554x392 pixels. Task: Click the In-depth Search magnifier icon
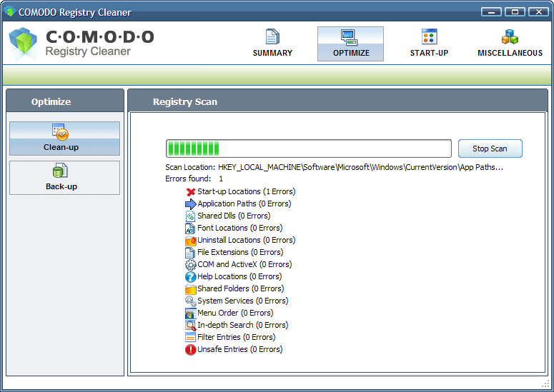tap(191, 326)
